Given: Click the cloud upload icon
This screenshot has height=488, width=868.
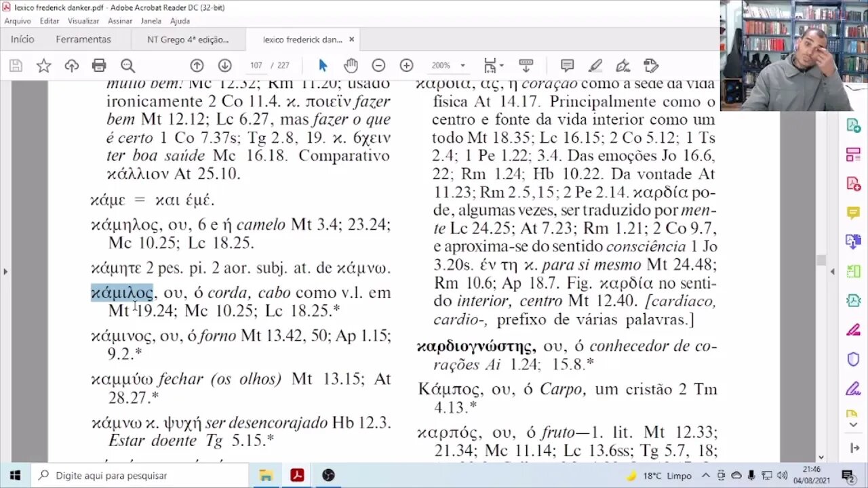Looking at the screenshot, I should pos(71,66).
